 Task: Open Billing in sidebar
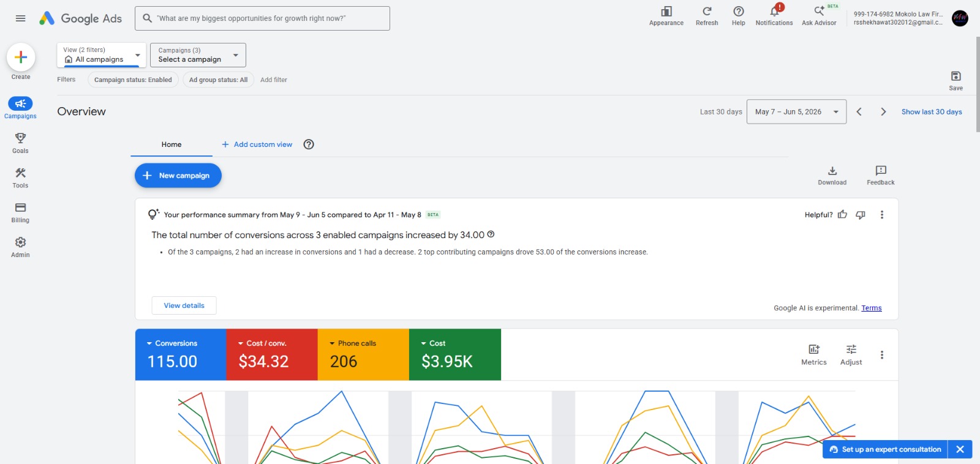click(x=20, y=212)
